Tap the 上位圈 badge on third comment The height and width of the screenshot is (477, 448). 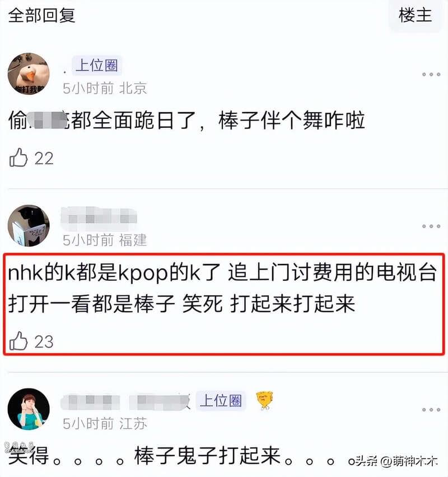(221, 400)
